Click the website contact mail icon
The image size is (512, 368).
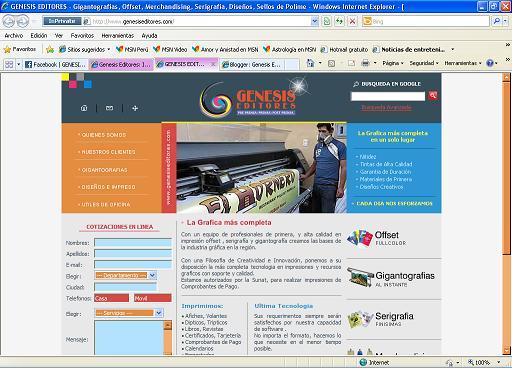coord(109,108)
